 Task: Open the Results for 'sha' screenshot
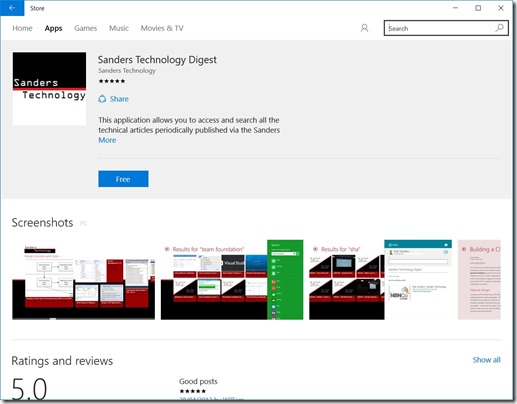pyautogui.click(x=380, y=280)
